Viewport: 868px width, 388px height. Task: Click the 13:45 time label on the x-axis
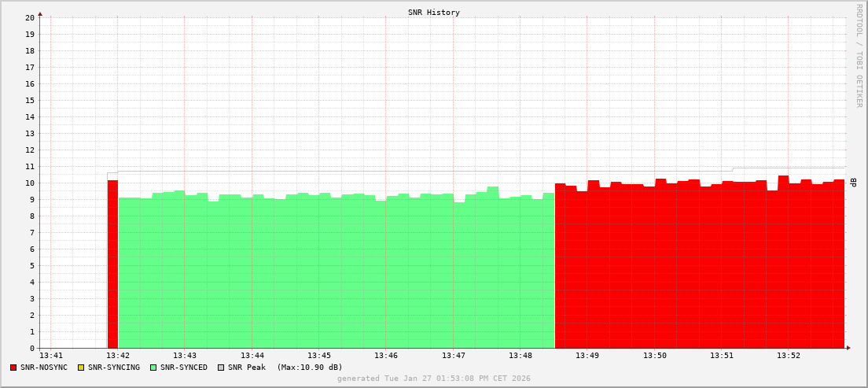point(319,356)
